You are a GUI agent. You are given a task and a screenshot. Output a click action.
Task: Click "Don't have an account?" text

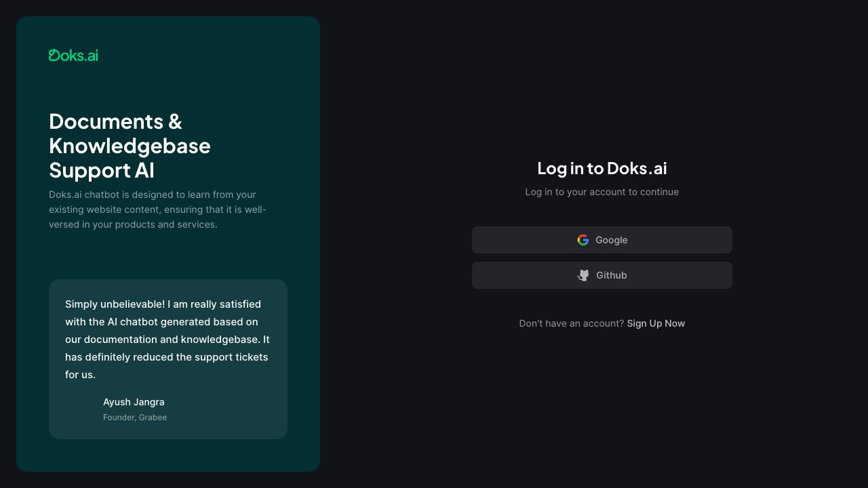(572, 323)
